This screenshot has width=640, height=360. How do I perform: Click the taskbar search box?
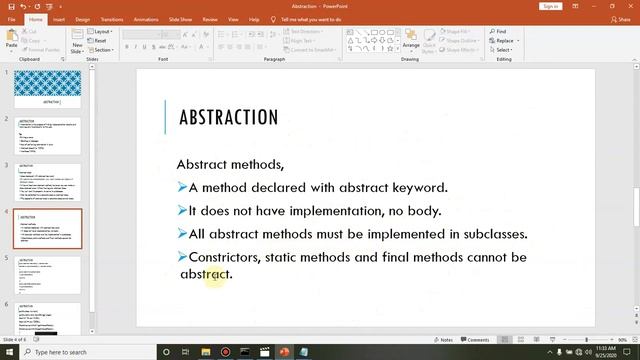(88, 352)
